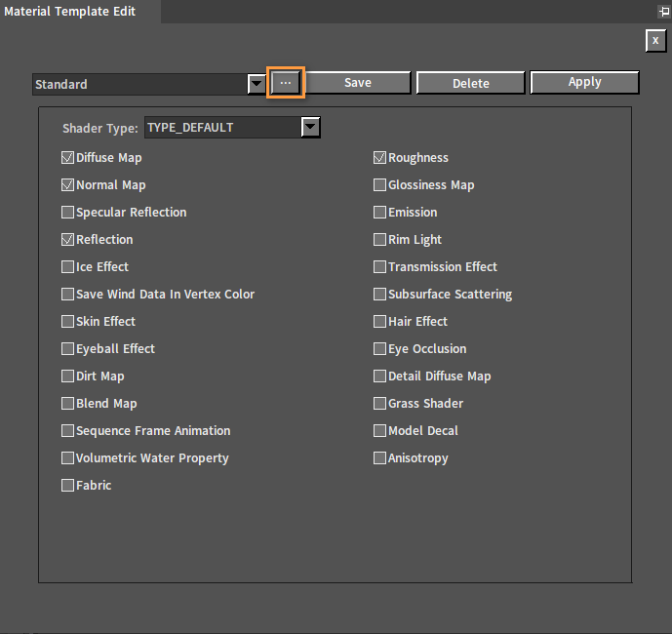Turn off the Roughness checkbox
The height and width of the screenshot is (634, 672).
(x=379, y=158)
